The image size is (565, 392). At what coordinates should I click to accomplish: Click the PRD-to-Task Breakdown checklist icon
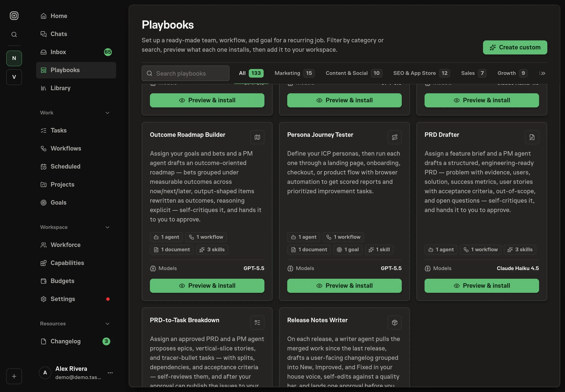click(257, 322)
